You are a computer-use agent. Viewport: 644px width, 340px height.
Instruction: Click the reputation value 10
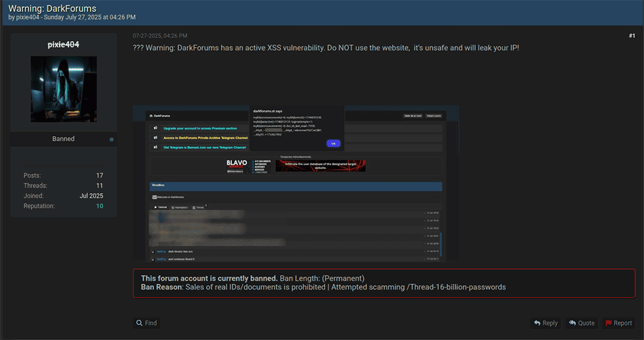click(100, 206)
